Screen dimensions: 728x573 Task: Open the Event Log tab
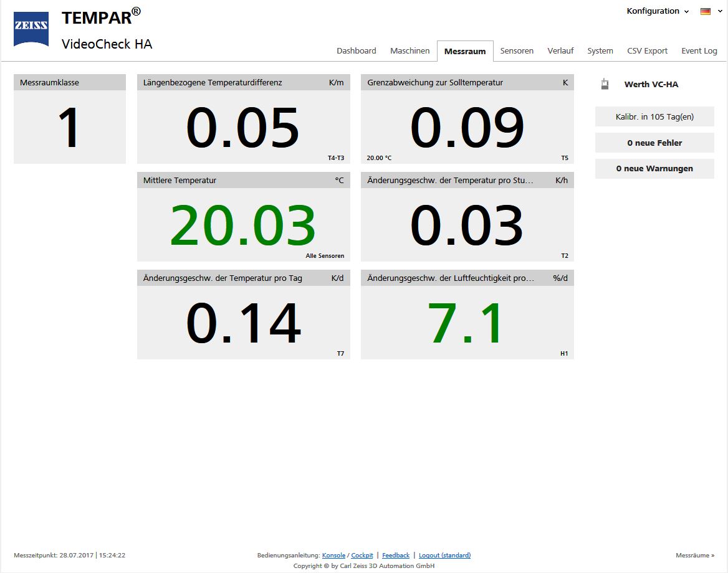pos(699,50)
